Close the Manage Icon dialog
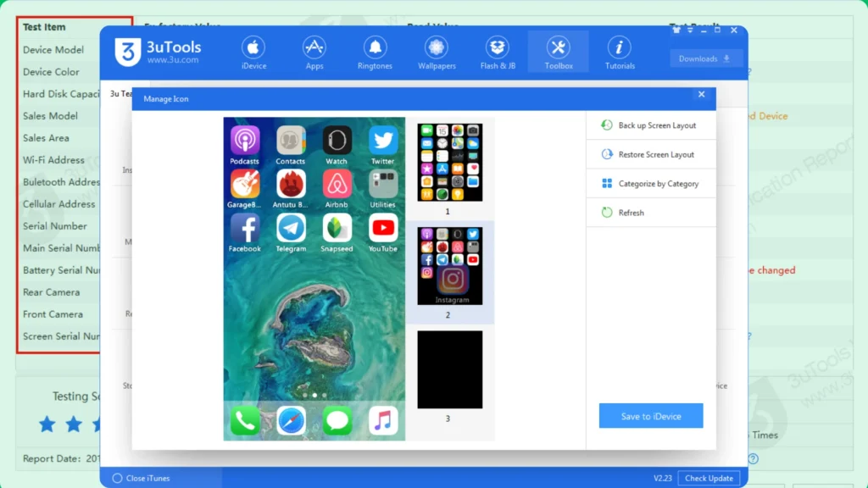Screen dimensions: 868x488 tap(701, 95)
